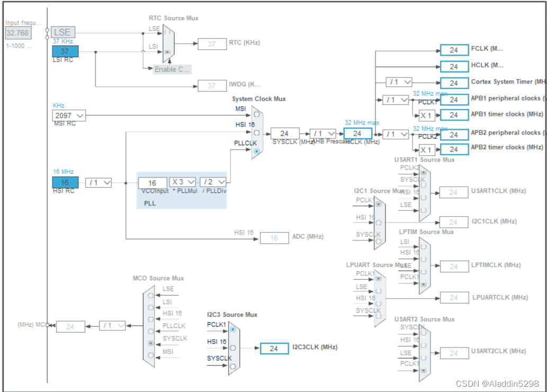The image size is (547, 392).
Task: Select PCLK1 in LPUART Source Mux
Action: 379,278
